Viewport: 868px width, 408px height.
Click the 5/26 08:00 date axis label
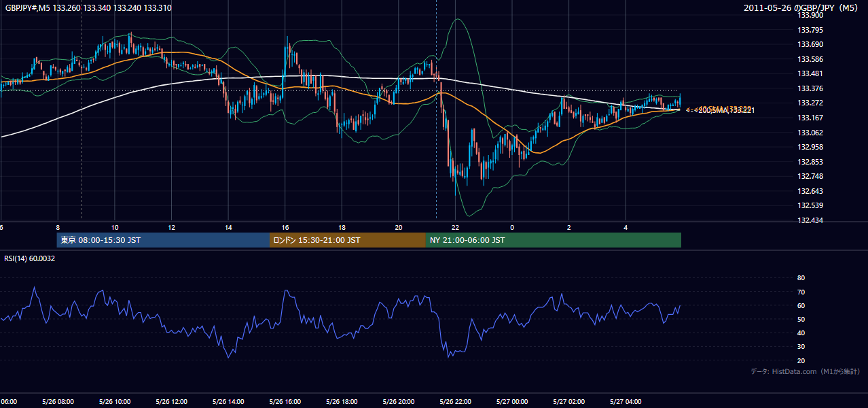(58, 401)
